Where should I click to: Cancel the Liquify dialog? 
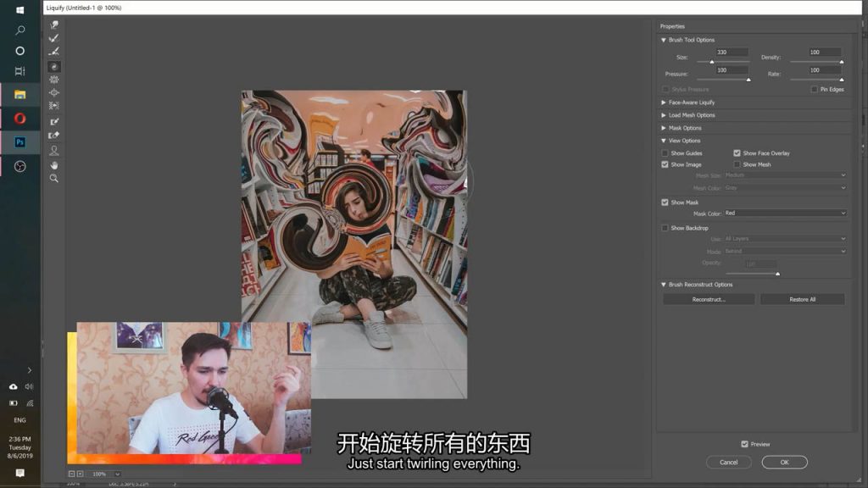tap(728, 462)
